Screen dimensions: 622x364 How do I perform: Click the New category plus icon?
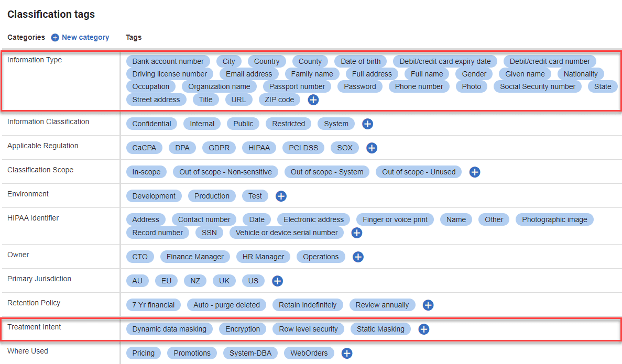tap(55, 37)
